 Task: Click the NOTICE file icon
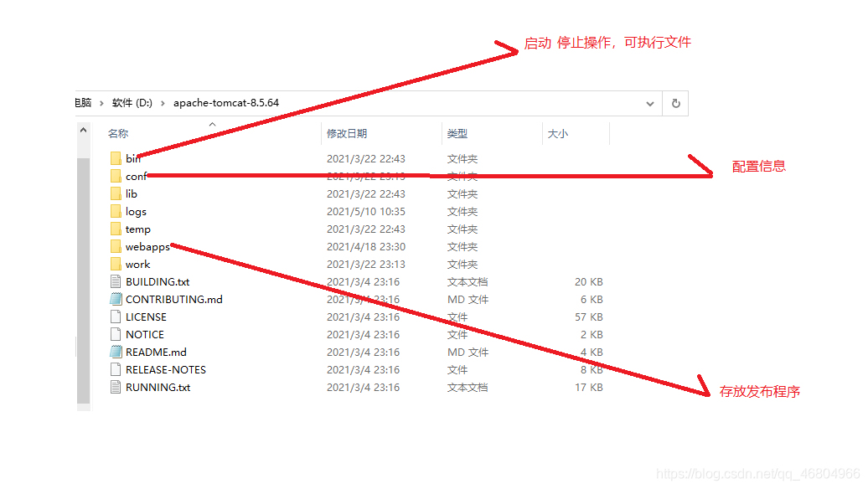tap(116, 335)
